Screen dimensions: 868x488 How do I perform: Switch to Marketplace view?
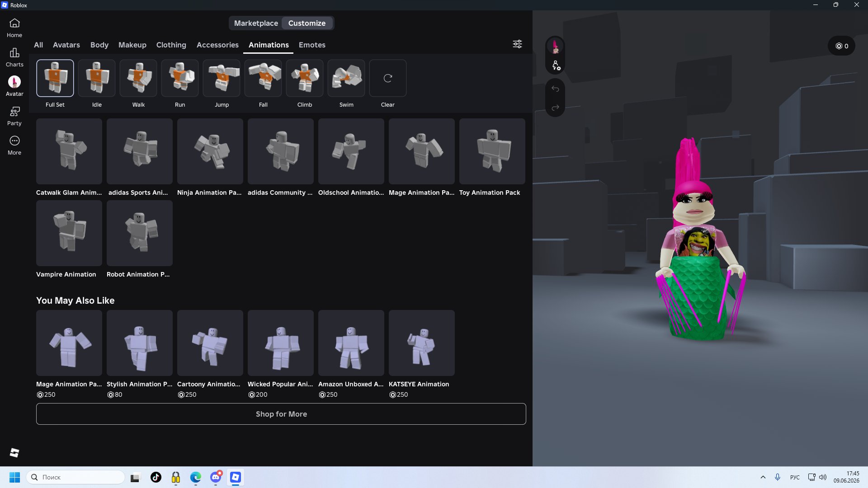(256, 23)
